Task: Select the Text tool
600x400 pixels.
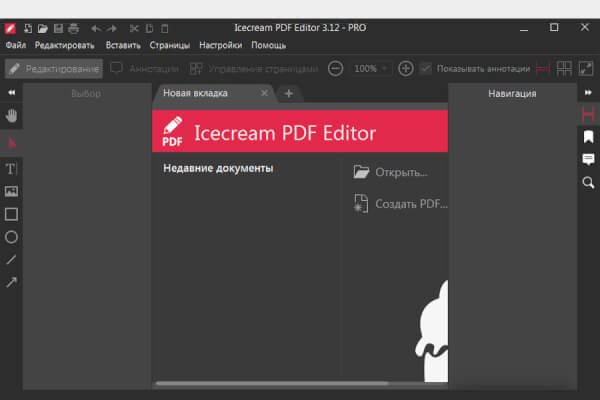Action: [x=11, y=169]
